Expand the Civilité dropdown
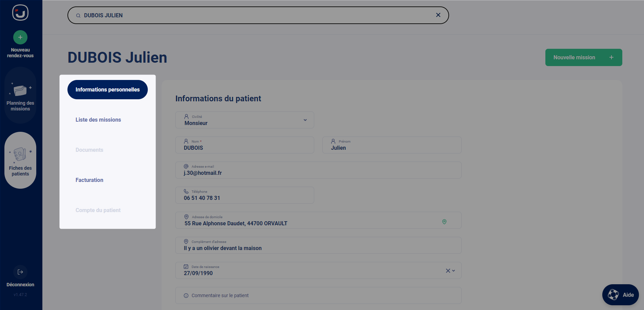This screenshot has width=644, height=310. click(x=305, y=120)
